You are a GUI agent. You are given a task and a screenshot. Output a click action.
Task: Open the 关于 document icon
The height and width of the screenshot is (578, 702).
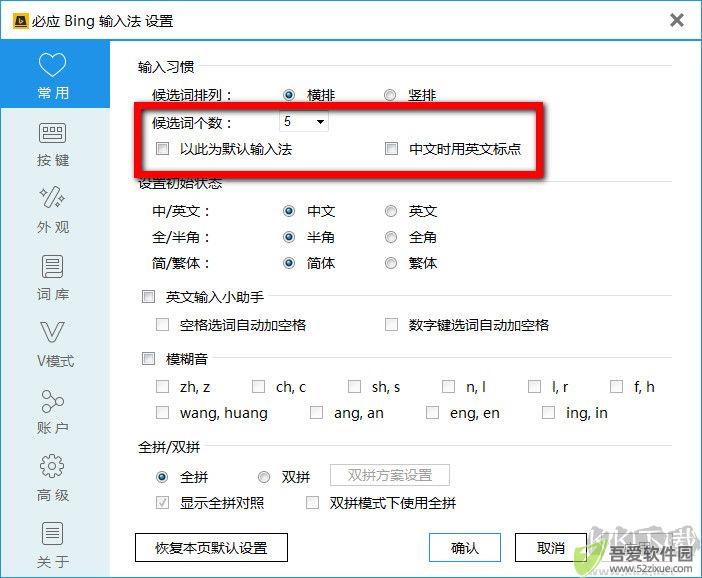[x=52, y=533]
